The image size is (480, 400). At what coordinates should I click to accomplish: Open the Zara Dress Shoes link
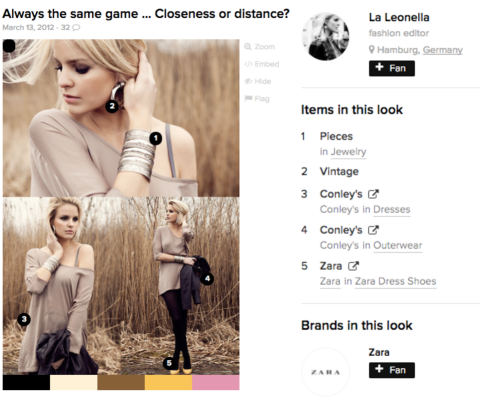click(x=395, y=281)
